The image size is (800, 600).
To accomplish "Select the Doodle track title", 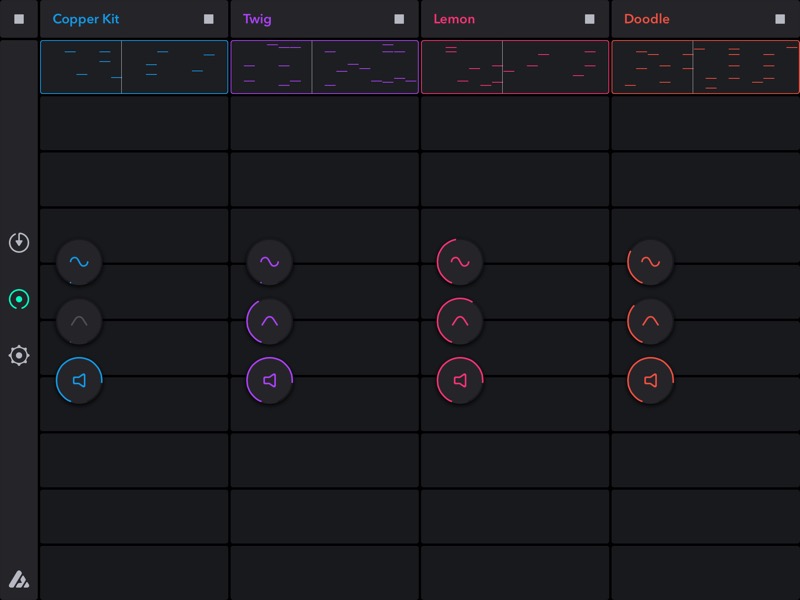I will tap(646, 19).
